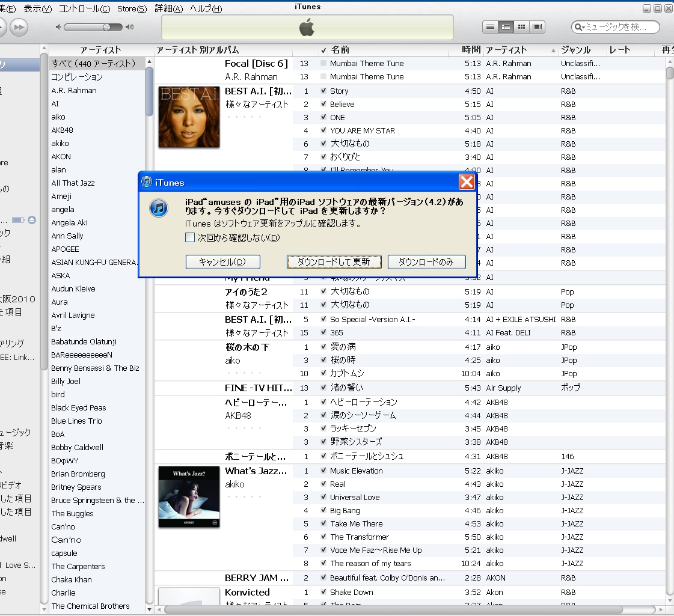Click ダウンロードして更新 button

point(334,262)
